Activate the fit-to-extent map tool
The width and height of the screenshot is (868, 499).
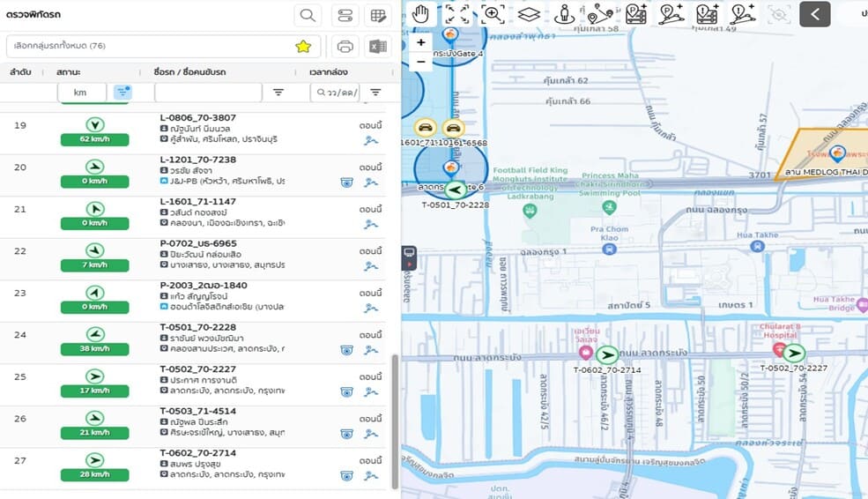(456, 14)
